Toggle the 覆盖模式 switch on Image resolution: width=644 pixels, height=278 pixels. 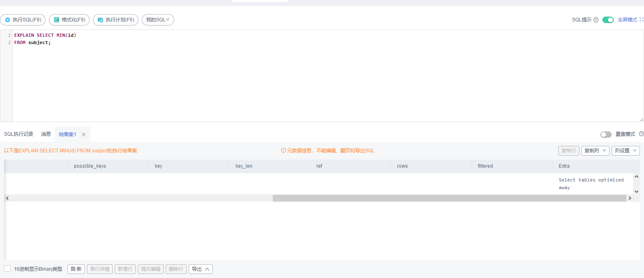pyautogui.click(x=606, y=135)
